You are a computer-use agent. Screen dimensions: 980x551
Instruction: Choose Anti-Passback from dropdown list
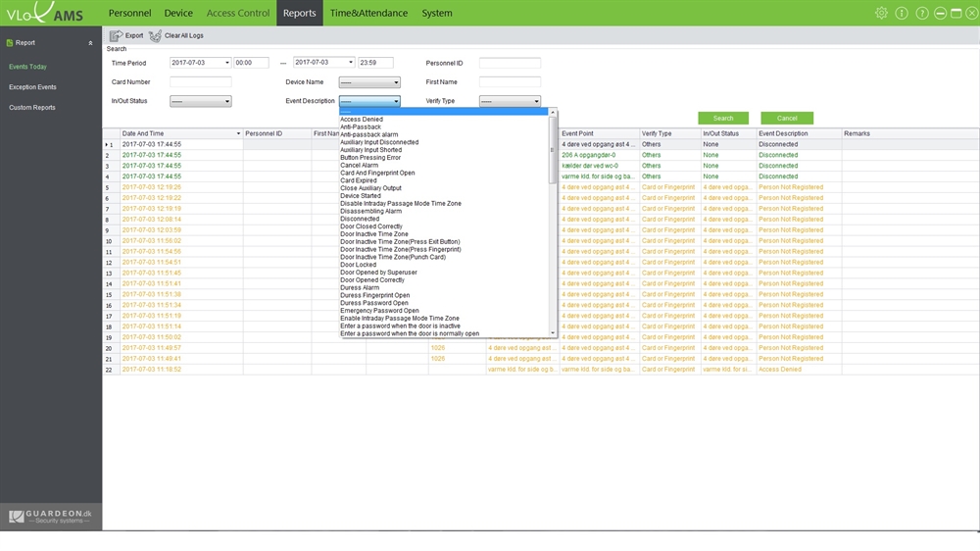point(360,126)
